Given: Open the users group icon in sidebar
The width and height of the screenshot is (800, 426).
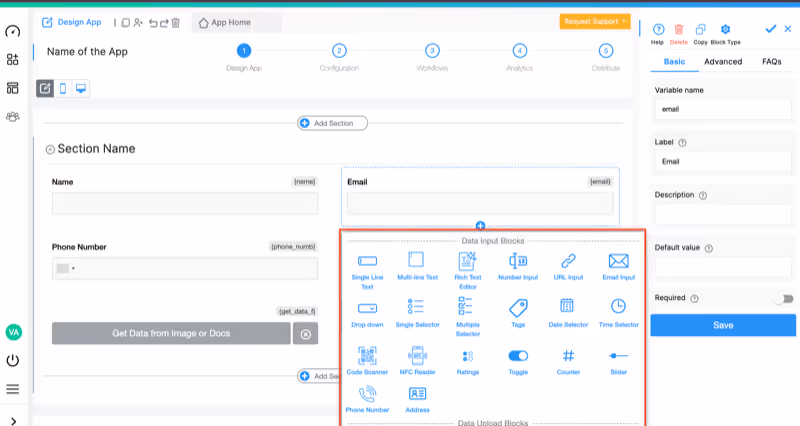Looking at the screenshot, I should pyautogui.click(x=13, y=117).
